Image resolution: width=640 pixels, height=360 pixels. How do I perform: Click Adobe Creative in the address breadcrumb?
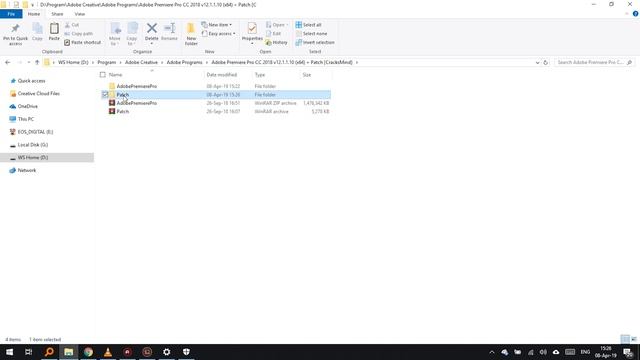pyautogui.click(x=141, y=62)
